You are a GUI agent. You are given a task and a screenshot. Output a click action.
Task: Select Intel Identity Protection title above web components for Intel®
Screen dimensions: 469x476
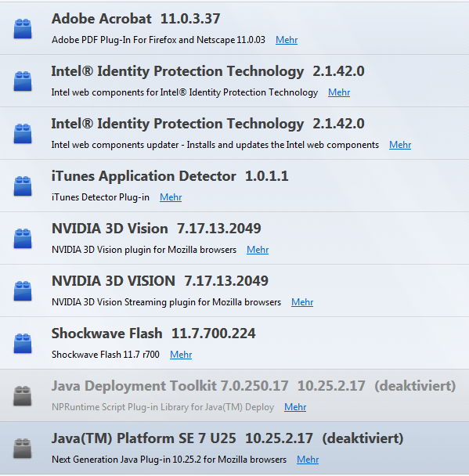point(207,72)
